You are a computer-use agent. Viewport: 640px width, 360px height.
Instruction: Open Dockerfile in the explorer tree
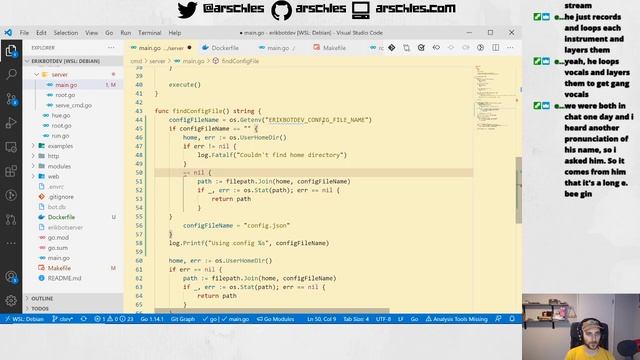pos(73,217)
